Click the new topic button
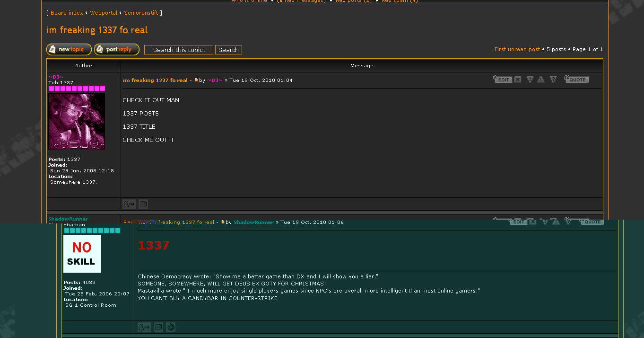The height and width of the screenshot is (338, 644). (x=69, y=50)
